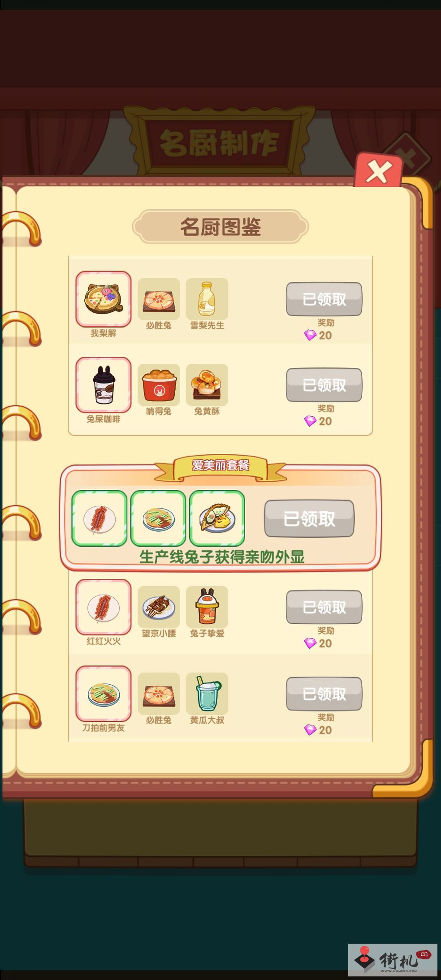This screenshot has width=441, height=980.
Task: Tap the 兔黄酥 pastry icon
Action: click(207, 385)
